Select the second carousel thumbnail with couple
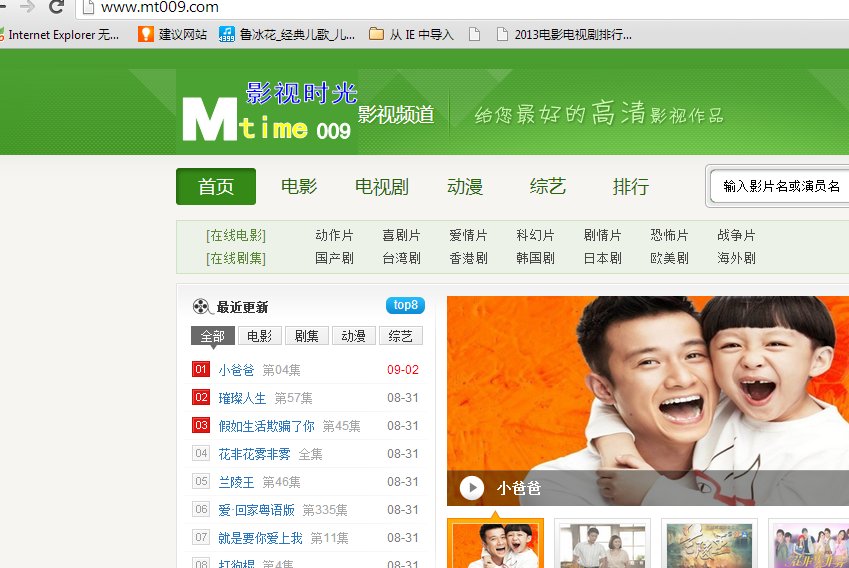Screen dimensions: 849x568 [602, 544]
